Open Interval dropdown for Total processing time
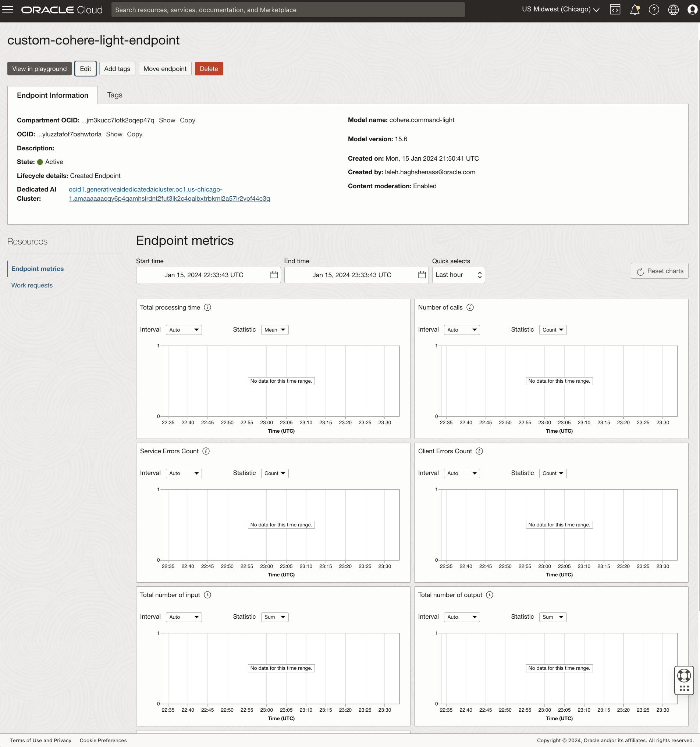Viewport: 700px width, 747px height. pyautogui.click(x=184, y=330)
